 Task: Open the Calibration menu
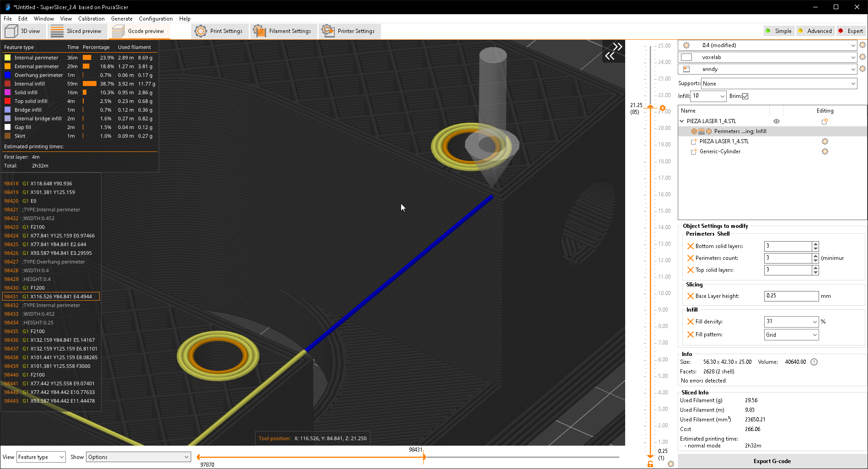(91, 19)
